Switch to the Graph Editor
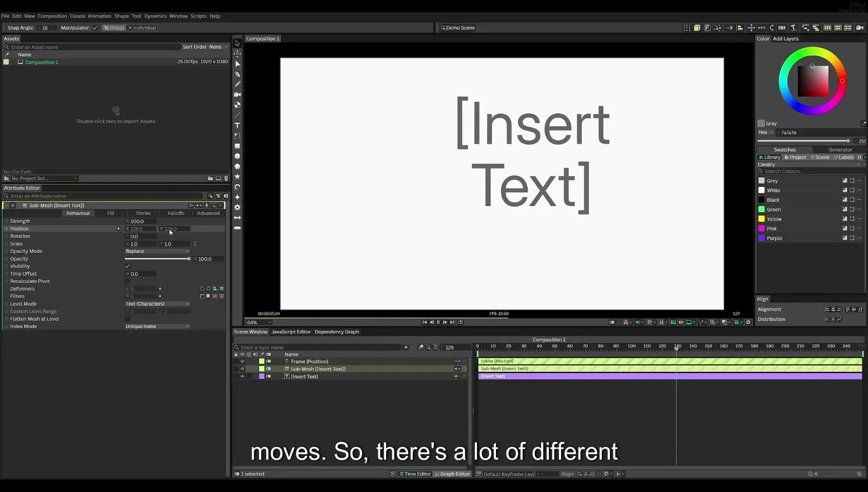868x492 pixels. click(x=452, y=474)
